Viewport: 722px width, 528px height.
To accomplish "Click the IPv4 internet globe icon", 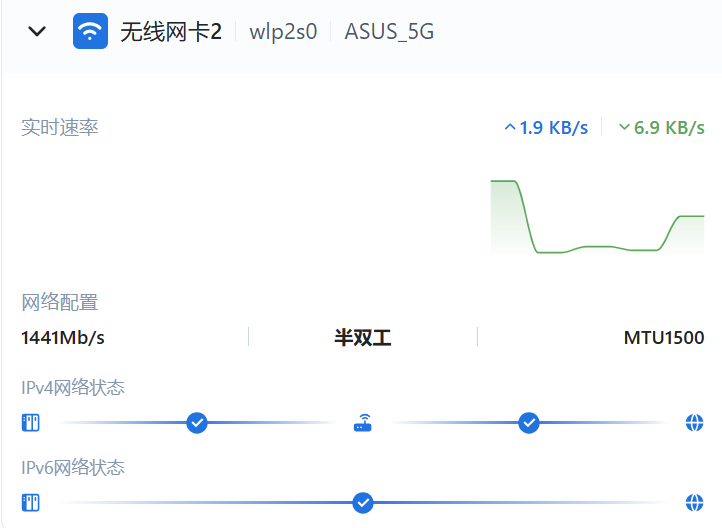I will pos(695,423).
